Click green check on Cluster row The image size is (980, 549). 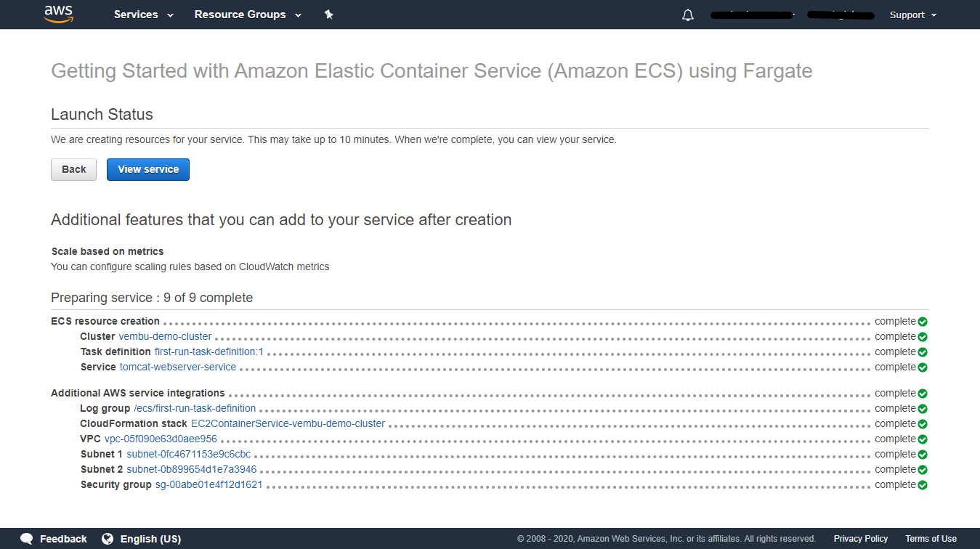(923, 337)
